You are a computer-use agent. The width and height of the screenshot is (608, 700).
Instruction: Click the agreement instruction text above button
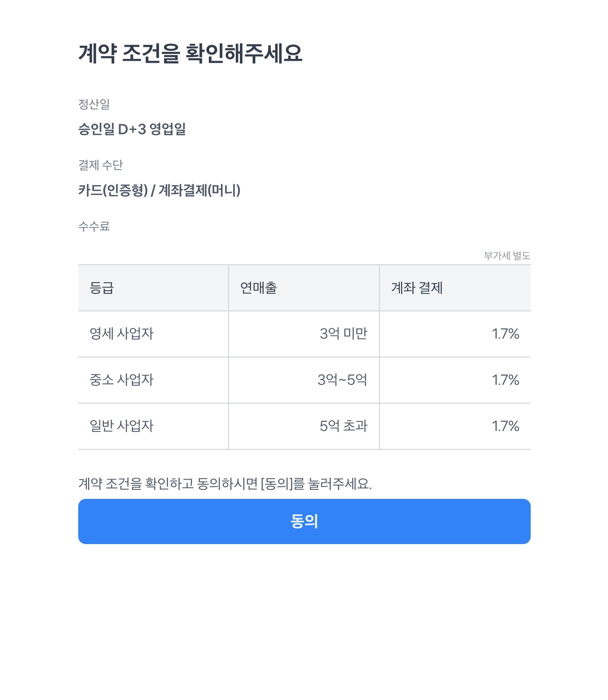click(225, 484)
